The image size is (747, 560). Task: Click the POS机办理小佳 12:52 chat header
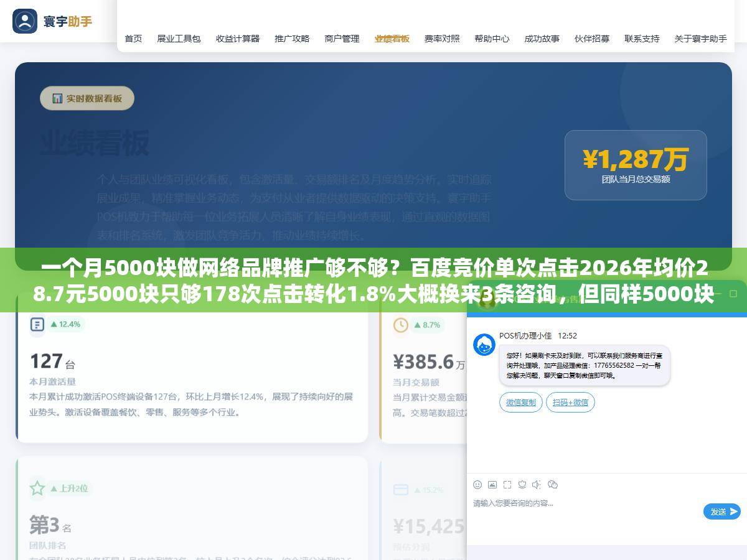tap(538, 335)
